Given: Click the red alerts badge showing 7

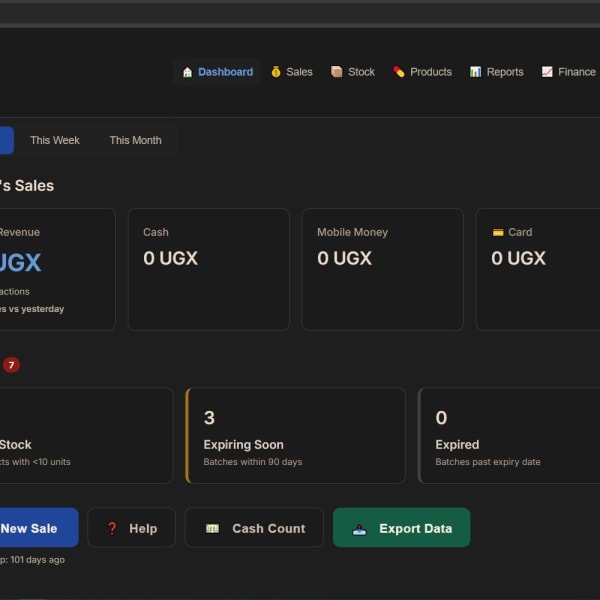Looking at the screenshot, I should [11, 365].
